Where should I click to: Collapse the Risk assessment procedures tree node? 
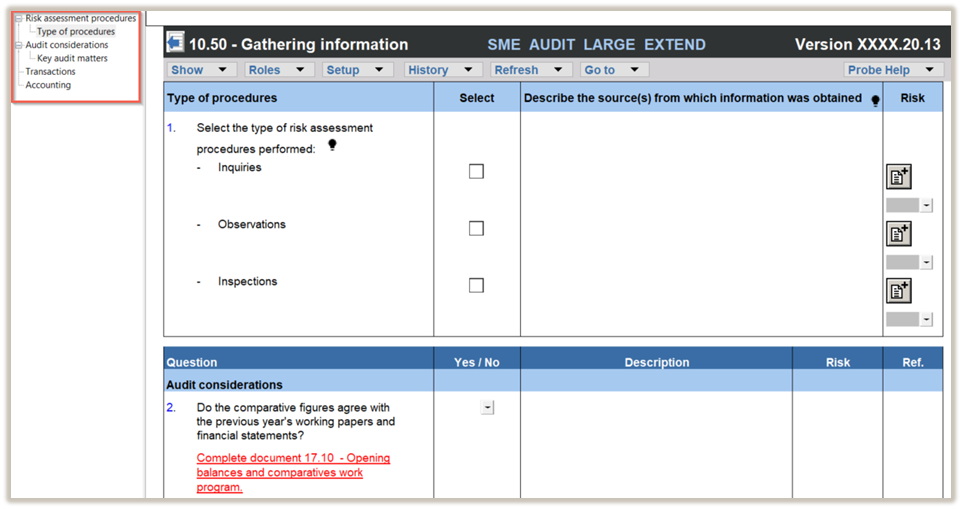point(18,18)
